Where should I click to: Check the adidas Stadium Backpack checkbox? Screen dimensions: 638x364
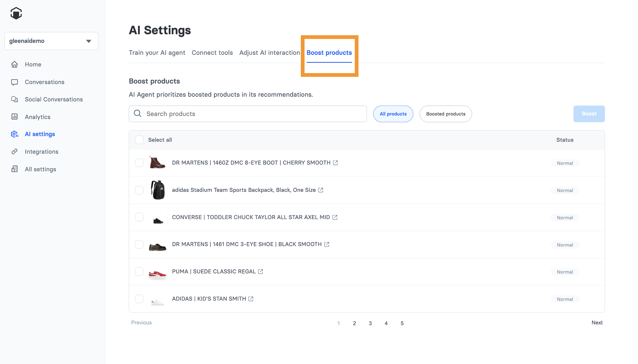(139, 190)
